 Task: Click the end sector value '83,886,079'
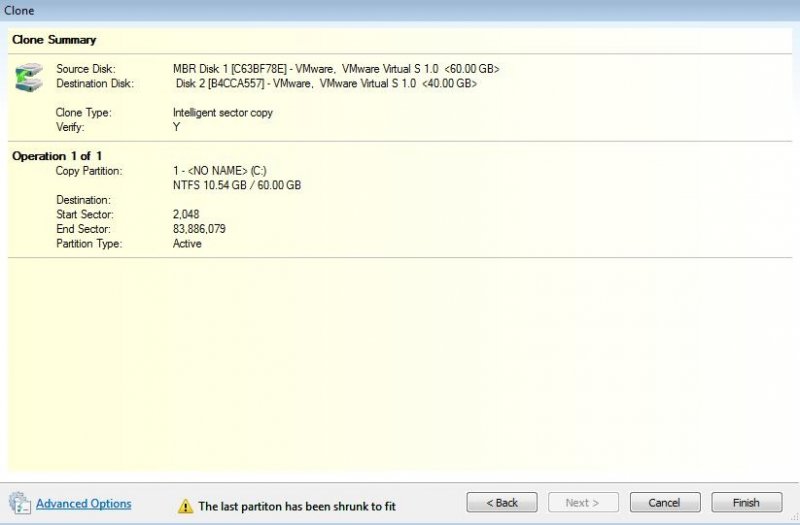(199, 229)
